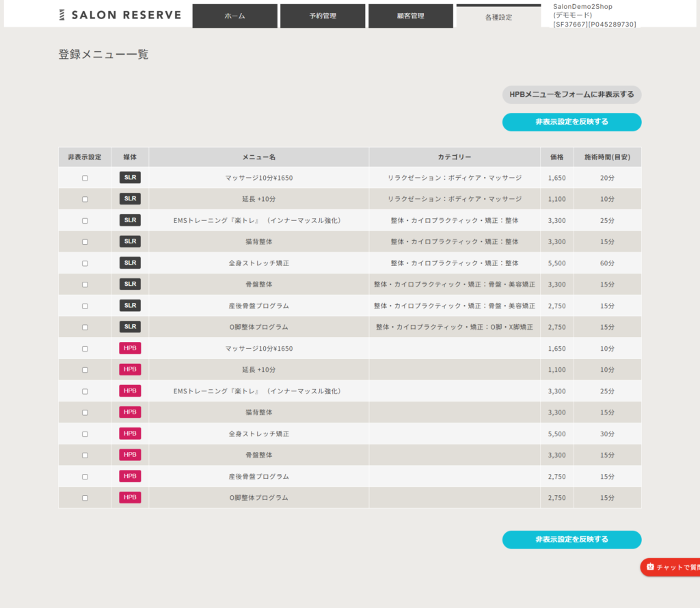The height and width of the screenshot is (608, 700).
Task: Toggle hide checkbox for SLR 骨盤整体
Action: (85, 285)
